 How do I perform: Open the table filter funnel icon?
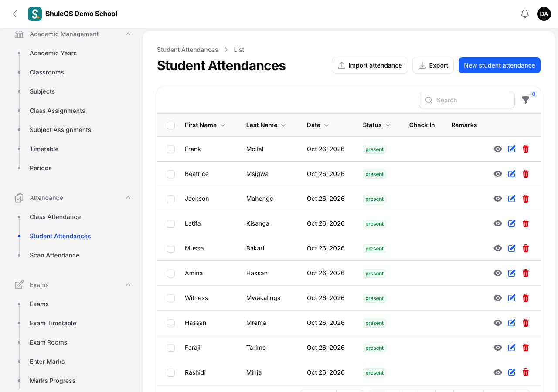pyautogui.click(x=526, y=100)
